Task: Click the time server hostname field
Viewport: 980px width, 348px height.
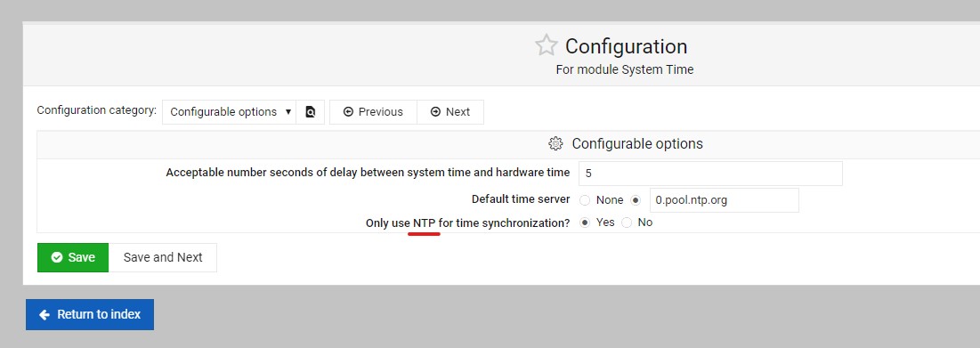Action: pyautogui.click(x=725, y=200)
